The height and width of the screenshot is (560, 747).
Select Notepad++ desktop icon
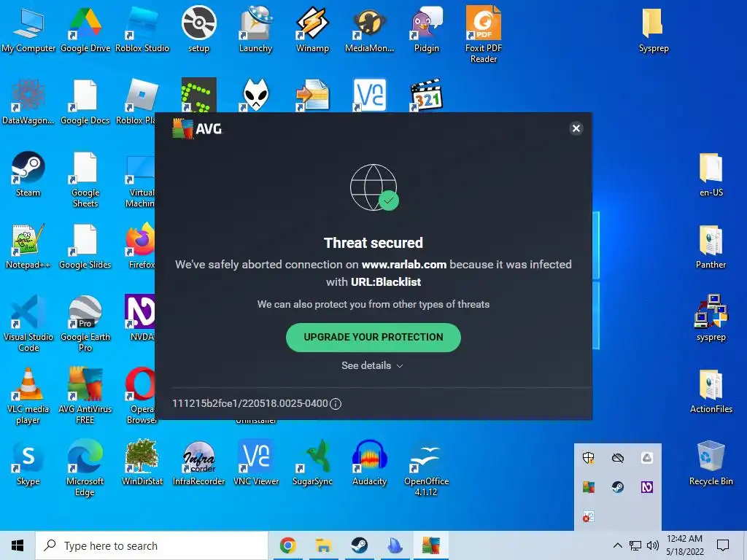28,246
